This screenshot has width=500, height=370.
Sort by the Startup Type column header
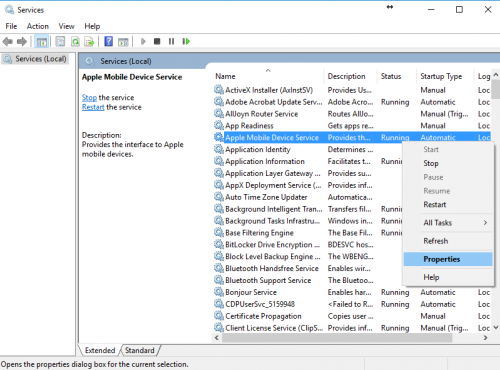click(x=445, y=76)
